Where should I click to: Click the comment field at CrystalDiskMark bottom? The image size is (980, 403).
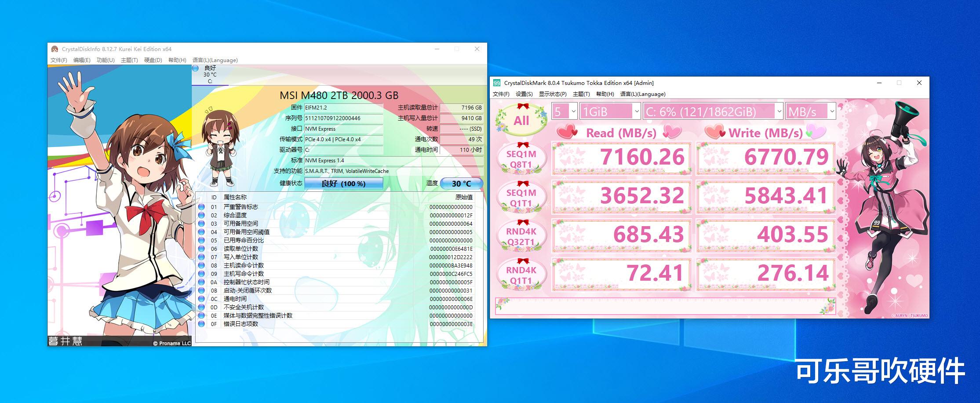(666, 307)
